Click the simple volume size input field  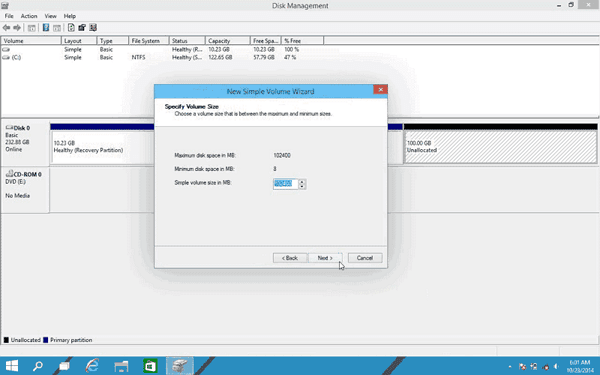tap(285, 184)
